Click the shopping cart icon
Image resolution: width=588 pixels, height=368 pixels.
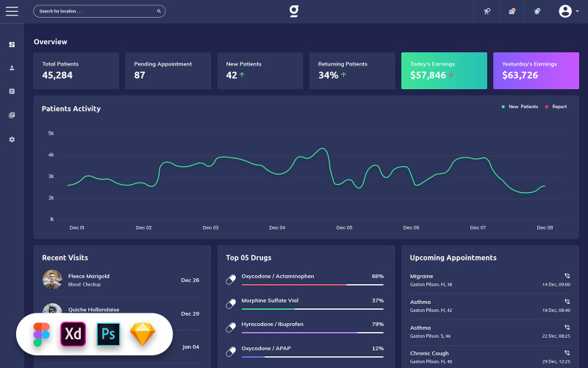487,11
